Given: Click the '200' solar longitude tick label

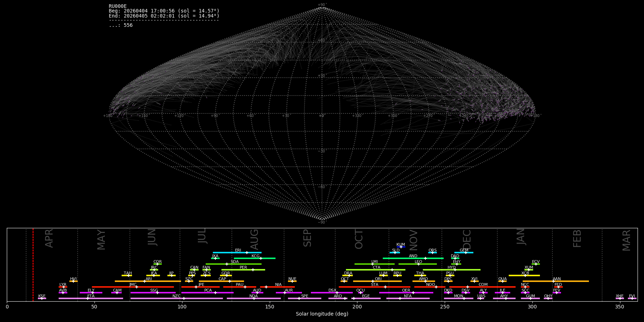Looking at the screenshot, I should click(357, 307).
